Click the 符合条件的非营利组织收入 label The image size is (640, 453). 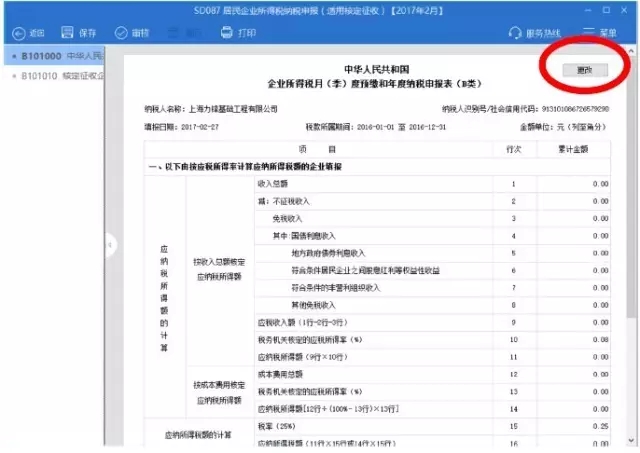click(x=336, y=288)
